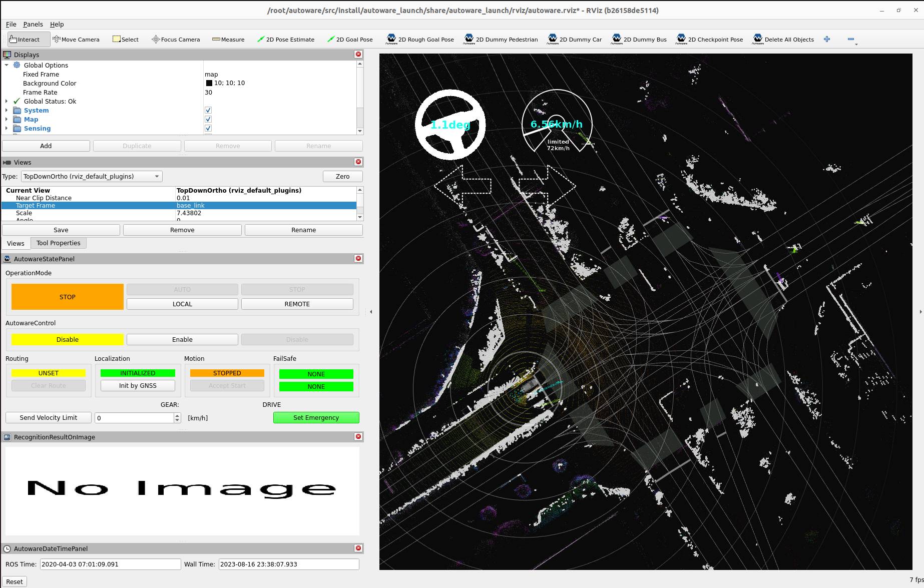Image resolution: width=924 pixels, height=588 pixels.
Task: Place a 2D Dummy Pedestrian
Action: click(x=501, y=40)
